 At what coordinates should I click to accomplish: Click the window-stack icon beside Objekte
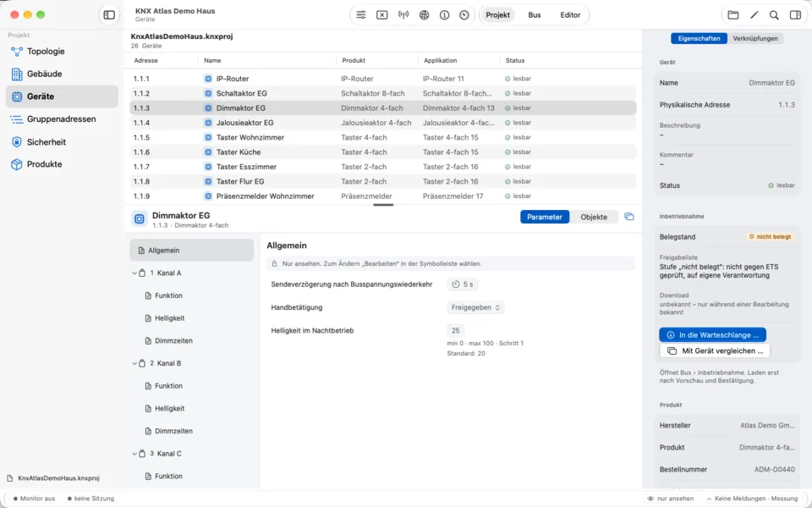629,217
